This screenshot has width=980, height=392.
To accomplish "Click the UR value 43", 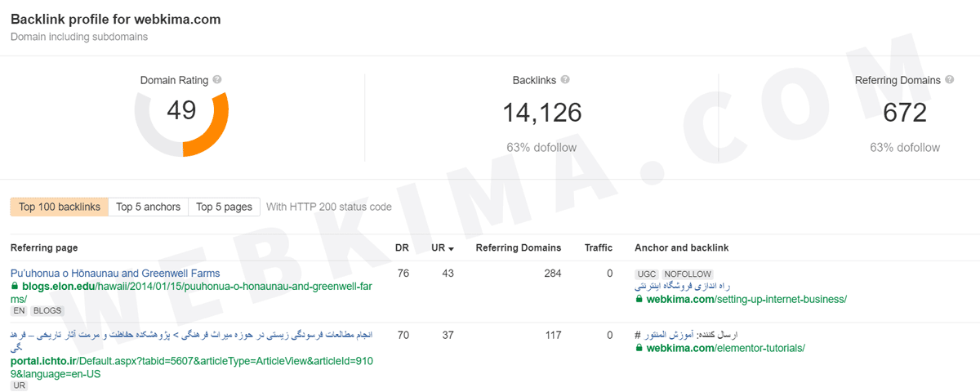I will 448,274.
